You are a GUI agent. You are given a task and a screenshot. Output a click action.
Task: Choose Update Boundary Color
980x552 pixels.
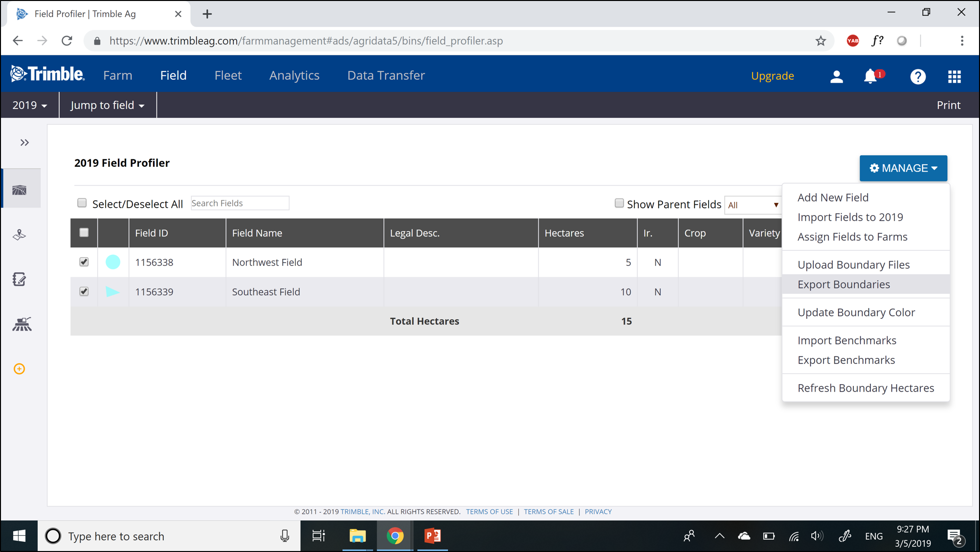pos(856,312)
